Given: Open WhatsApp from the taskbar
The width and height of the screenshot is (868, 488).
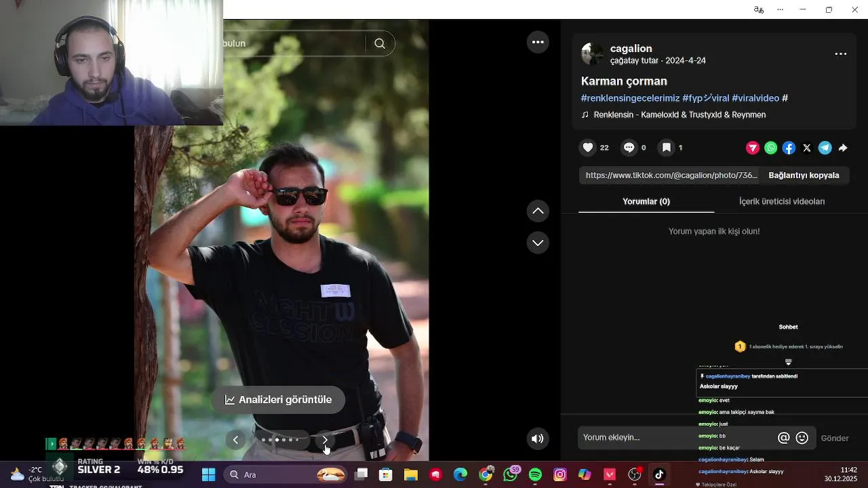Looking at the screenshot, I should point(511,474).
